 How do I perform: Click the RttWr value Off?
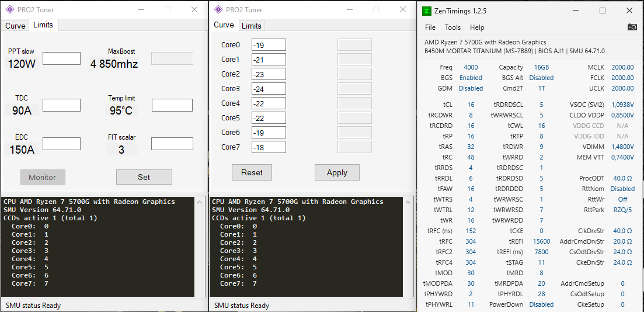[622, 199]
